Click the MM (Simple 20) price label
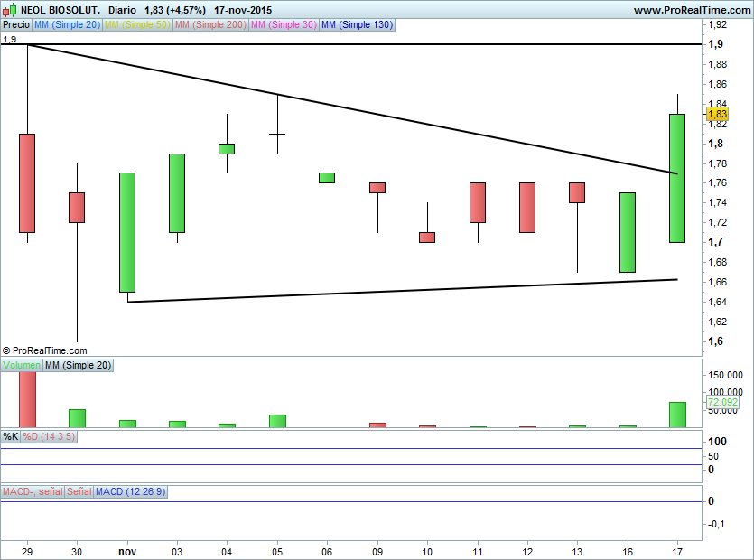 click(x=67, y=25)
